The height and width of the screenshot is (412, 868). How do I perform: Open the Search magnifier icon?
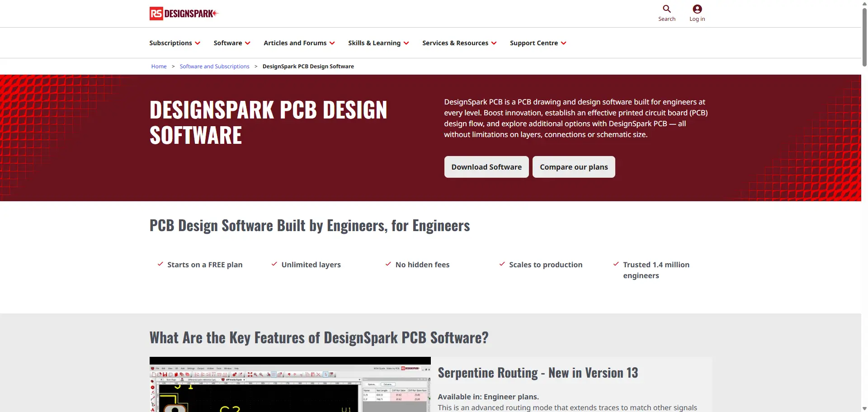[x=667, y=9]
